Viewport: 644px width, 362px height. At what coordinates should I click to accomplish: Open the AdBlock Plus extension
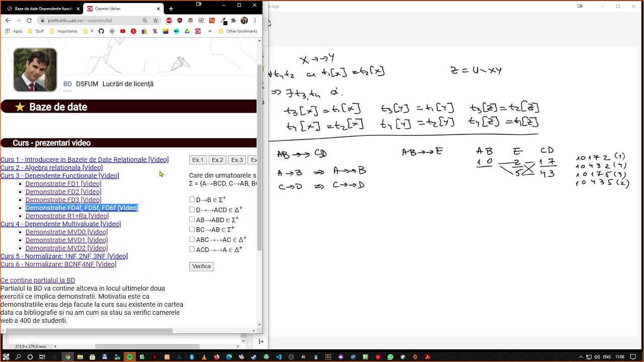(169, 21)
